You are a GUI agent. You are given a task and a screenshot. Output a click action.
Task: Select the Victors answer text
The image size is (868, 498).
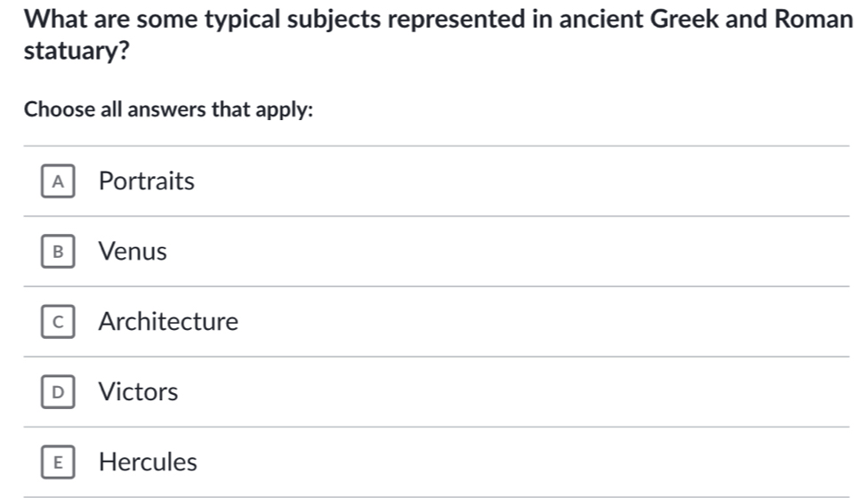[x=139, y=392]
